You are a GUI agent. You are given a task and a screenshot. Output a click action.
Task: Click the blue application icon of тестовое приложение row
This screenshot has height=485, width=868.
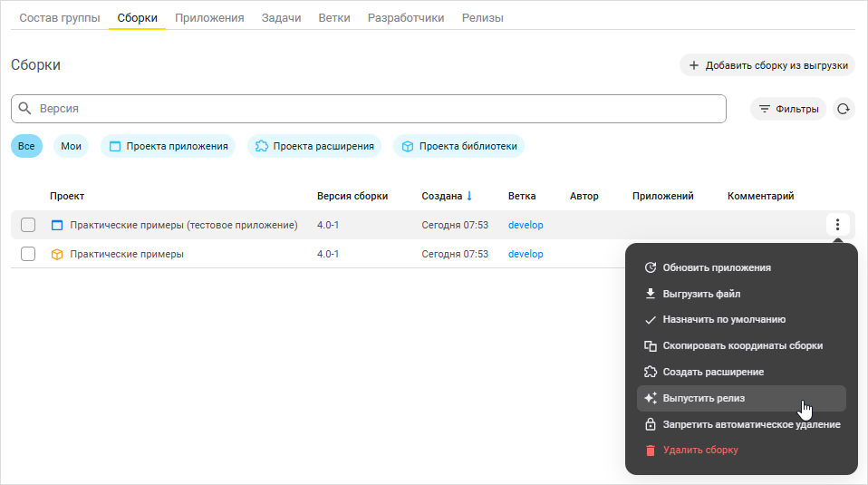click(57, 226)
